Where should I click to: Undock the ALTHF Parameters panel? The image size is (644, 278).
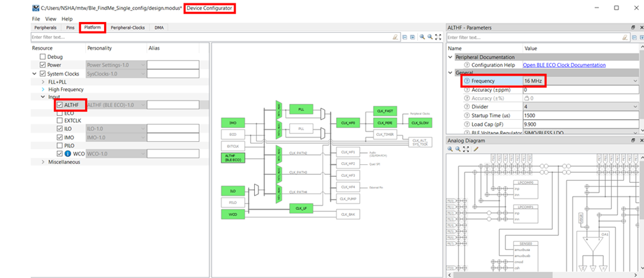click(x=633, y=27)
